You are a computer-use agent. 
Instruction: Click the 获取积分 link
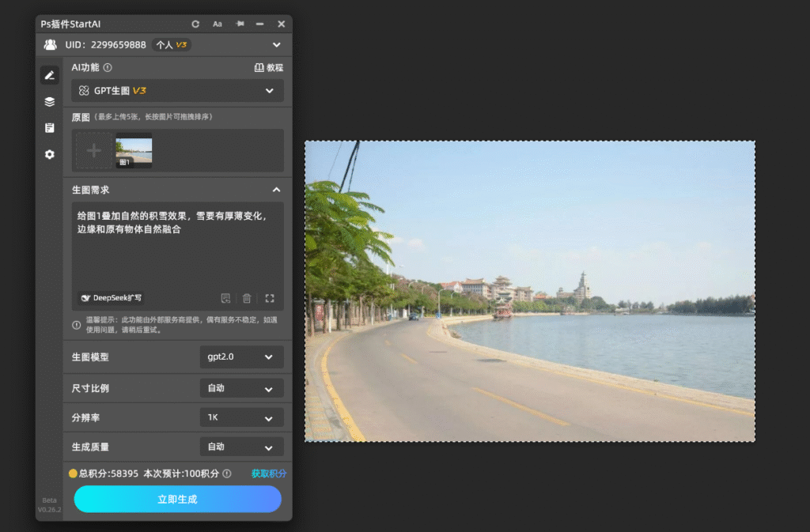coord(269,474)
